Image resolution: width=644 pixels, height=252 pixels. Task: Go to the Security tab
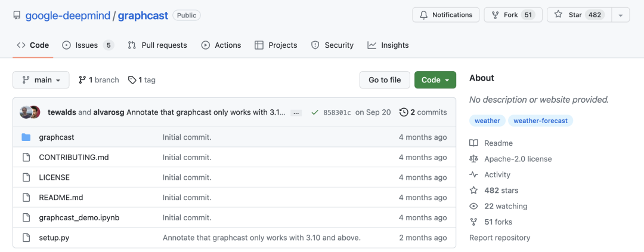click(332, 45)
